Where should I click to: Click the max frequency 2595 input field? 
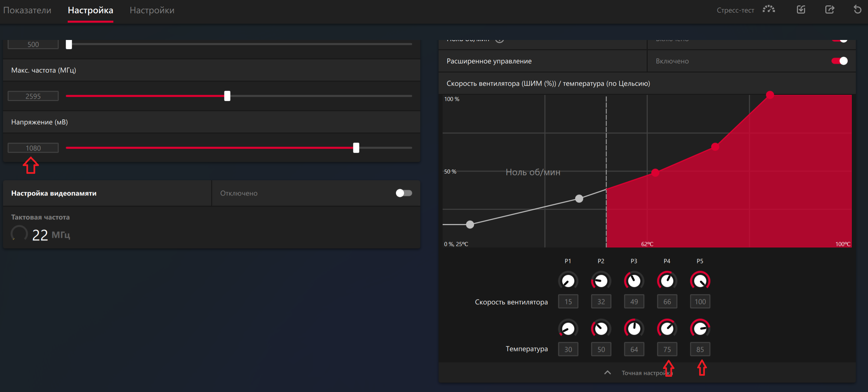click(33, 96)
